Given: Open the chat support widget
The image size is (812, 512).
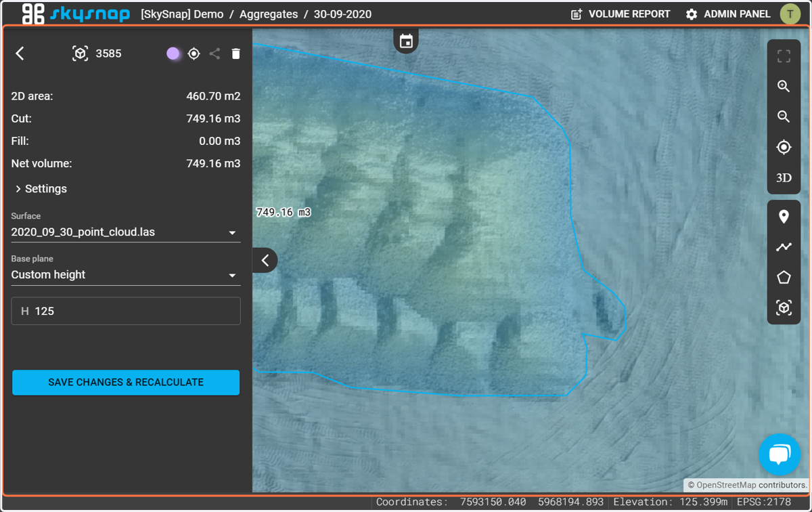Looking at the screenshot, I should (780, 454).
